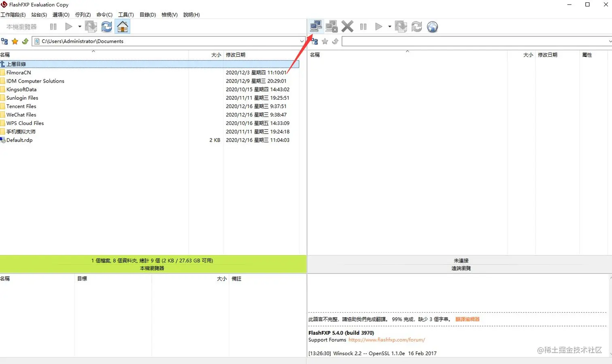Open the 工作階段(E) menu

13,15
